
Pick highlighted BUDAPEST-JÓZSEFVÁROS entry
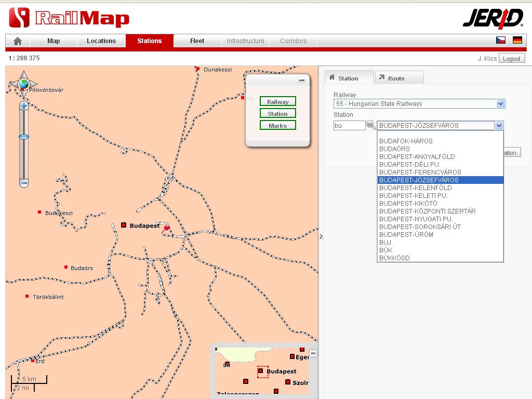(440, 180)
